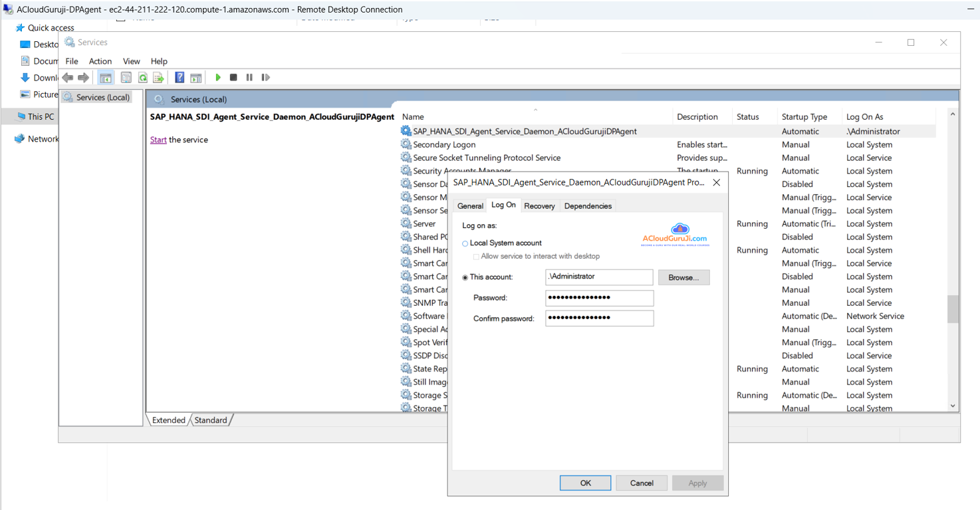Switch to the Recovery tab

(539, 206)
